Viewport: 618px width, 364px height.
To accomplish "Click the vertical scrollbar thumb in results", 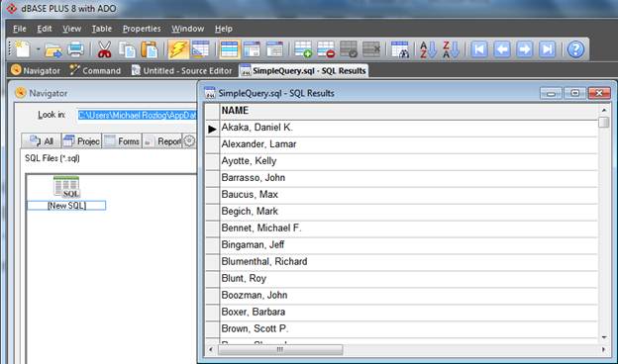I will [x=603, y=122].
